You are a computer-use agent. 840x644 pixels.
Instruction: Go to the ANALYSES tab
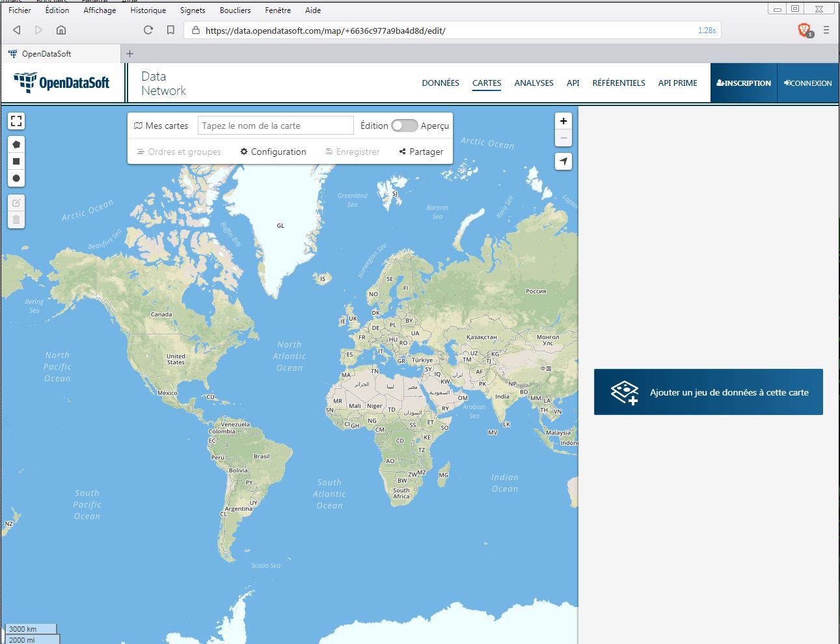tap(534, 83)
